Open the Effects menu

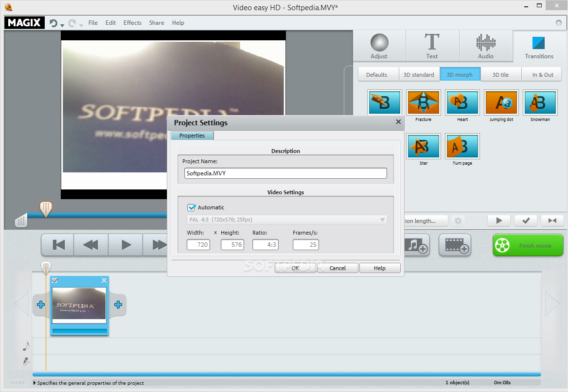pos(132,22)
